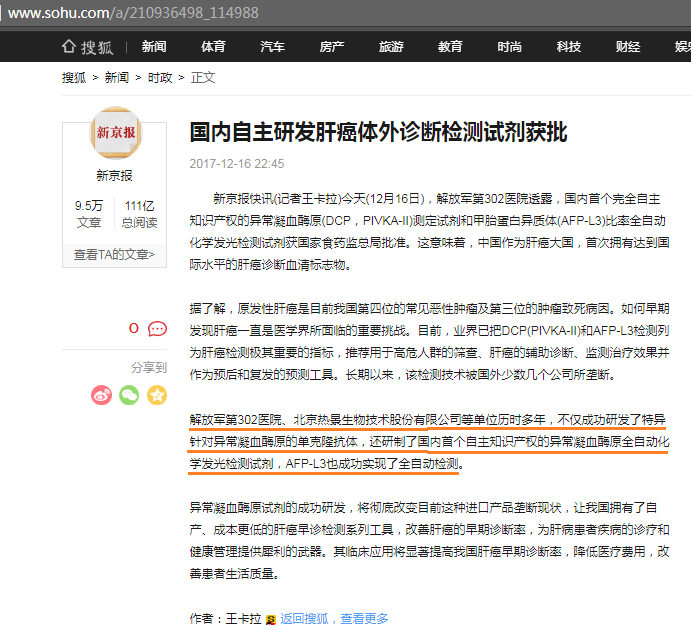Open the 旅游 nav menu item
691x636 pixels.
pos(391,46)
